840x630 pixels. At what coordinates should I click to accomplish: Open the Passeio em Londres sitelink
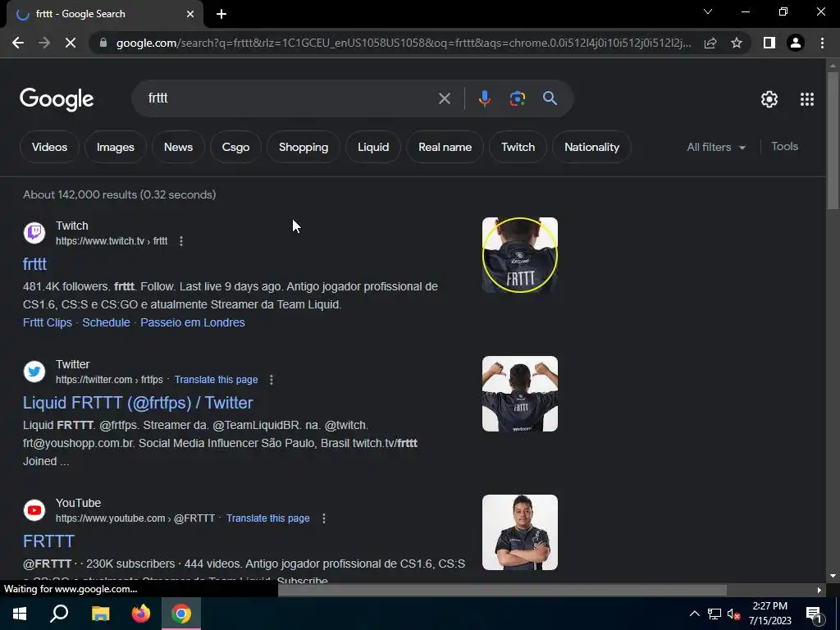(192, 322)
